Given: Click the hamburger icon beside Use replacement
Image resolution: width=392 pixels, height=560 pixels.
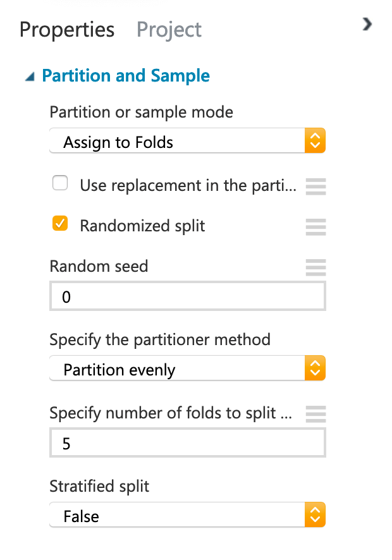Looking at the screenshot, I should click(316, 186).
